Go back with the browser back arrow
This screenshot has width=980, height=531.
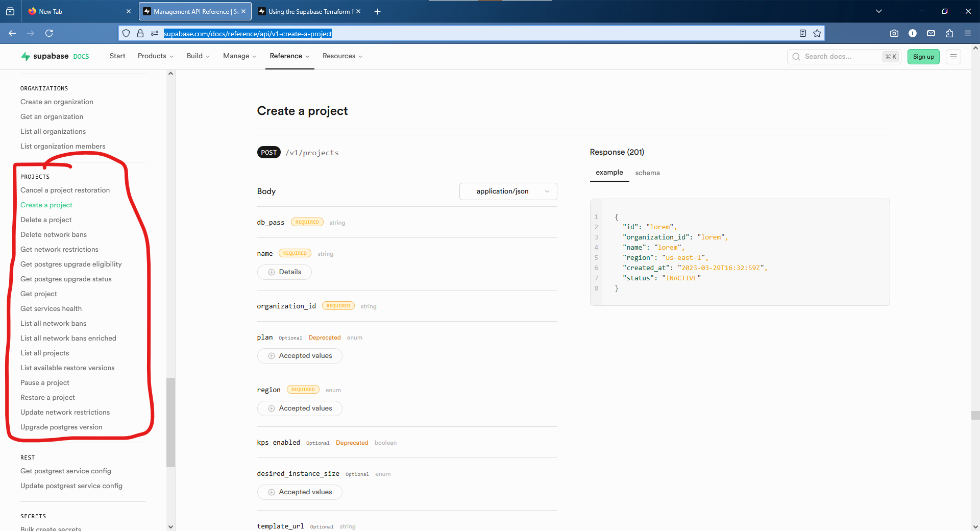click(12, 33)
